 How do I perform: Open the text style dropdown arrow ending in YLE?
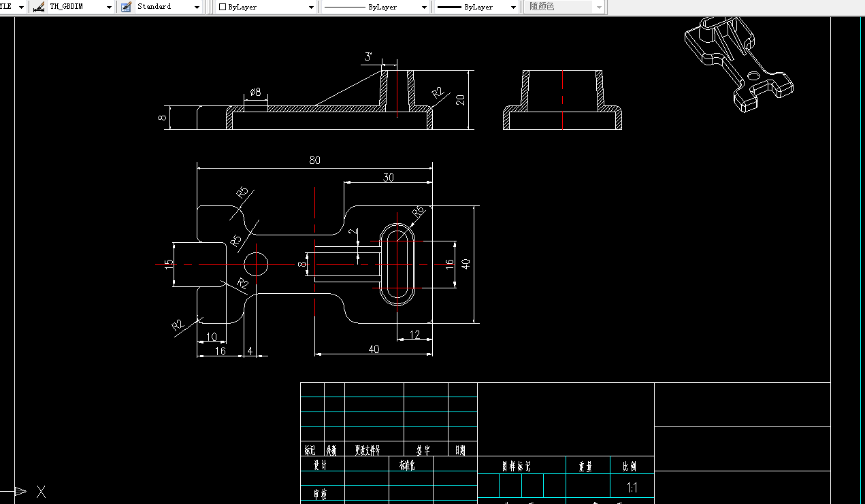point(20,7)
